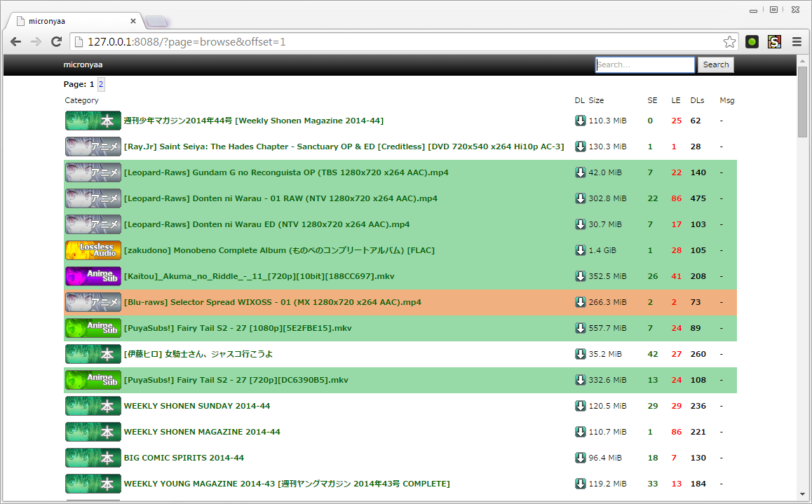The width and height of the screenshot is (812, 504).
Task: Download Donten ni Warau 01 RAW torrent
Action: click(x=580, y=198)
